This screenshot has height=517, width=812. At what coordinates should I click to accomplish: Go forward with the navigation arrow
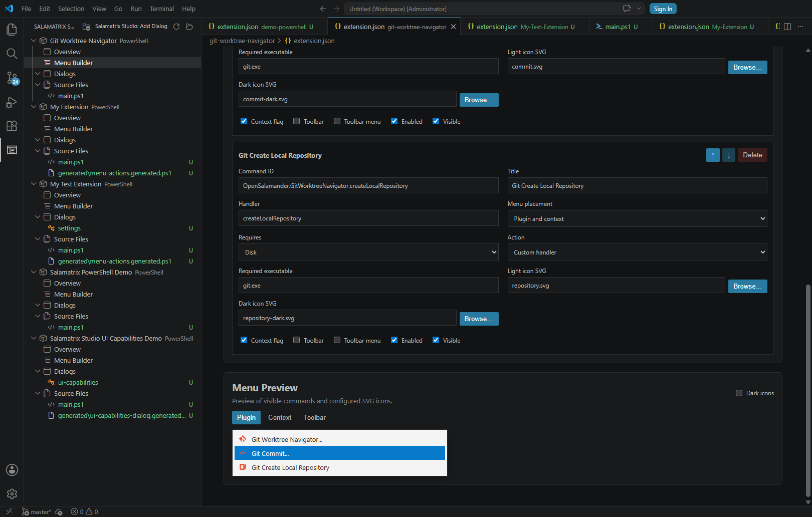pyautogui.click(x=336, y=9)
